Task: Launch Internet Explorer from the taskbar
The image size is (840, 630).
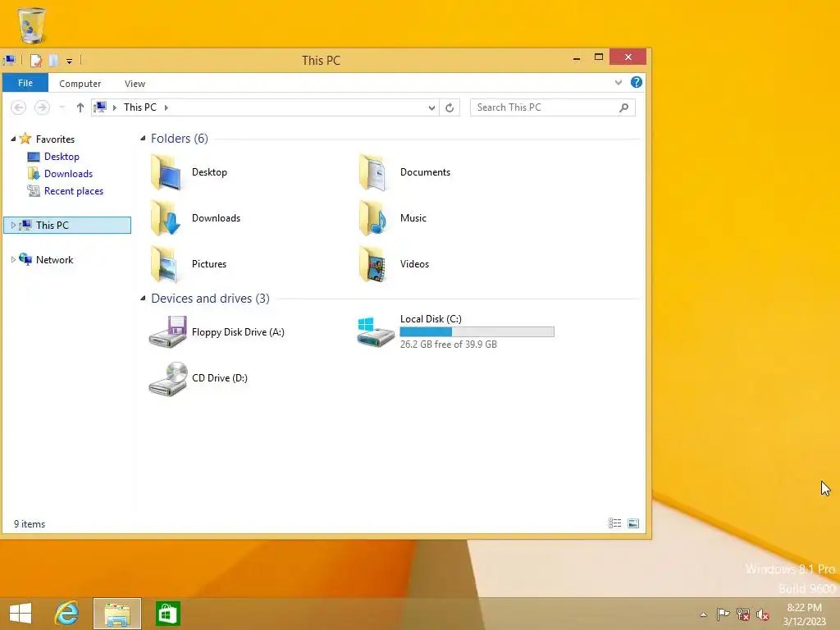Action: pyautogui.click(x=67, y=614)
